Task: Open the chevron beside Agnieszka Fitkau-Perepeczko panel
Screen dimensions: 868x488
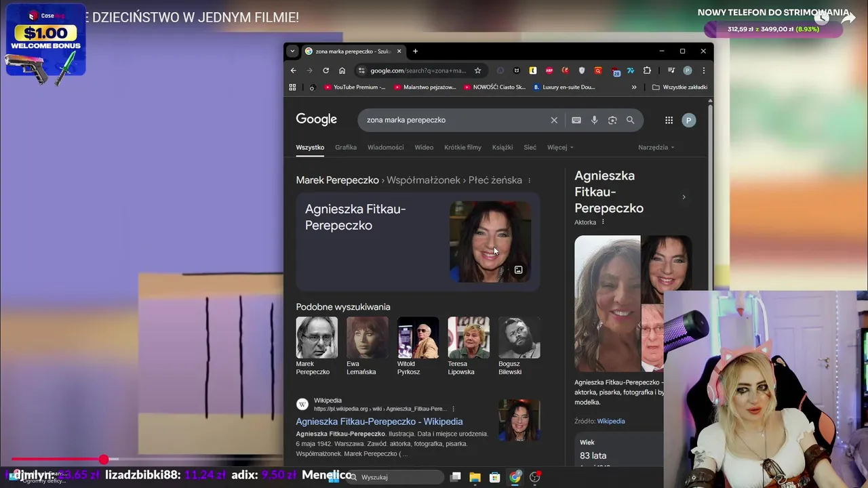Action: [684, 197]
